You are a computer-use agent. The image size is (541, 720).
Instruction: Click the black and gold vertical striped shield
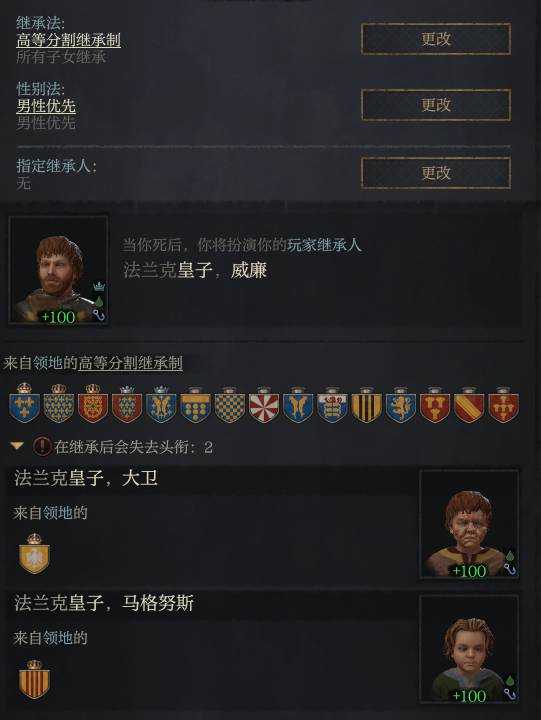coord(366,404)
